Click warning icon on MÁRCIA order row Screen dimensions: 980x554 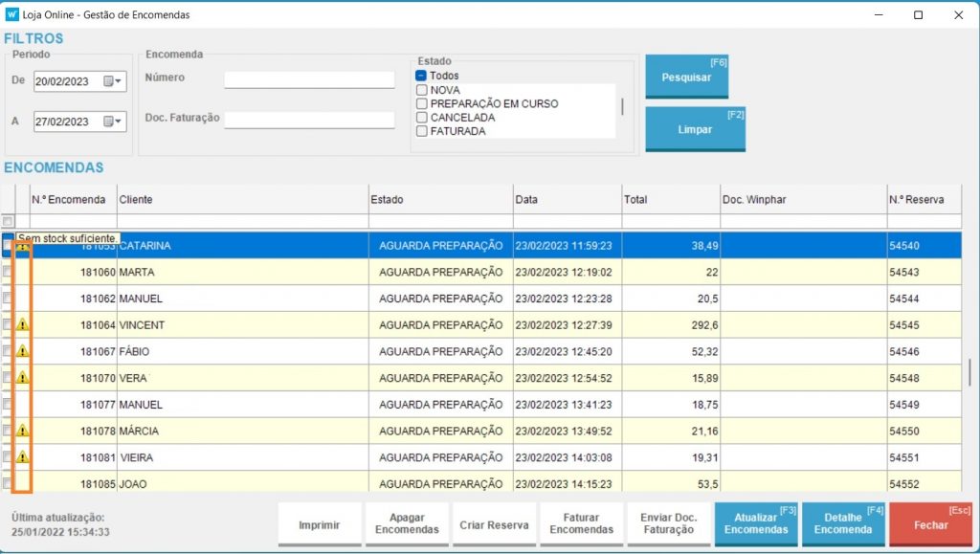[23, 431]
